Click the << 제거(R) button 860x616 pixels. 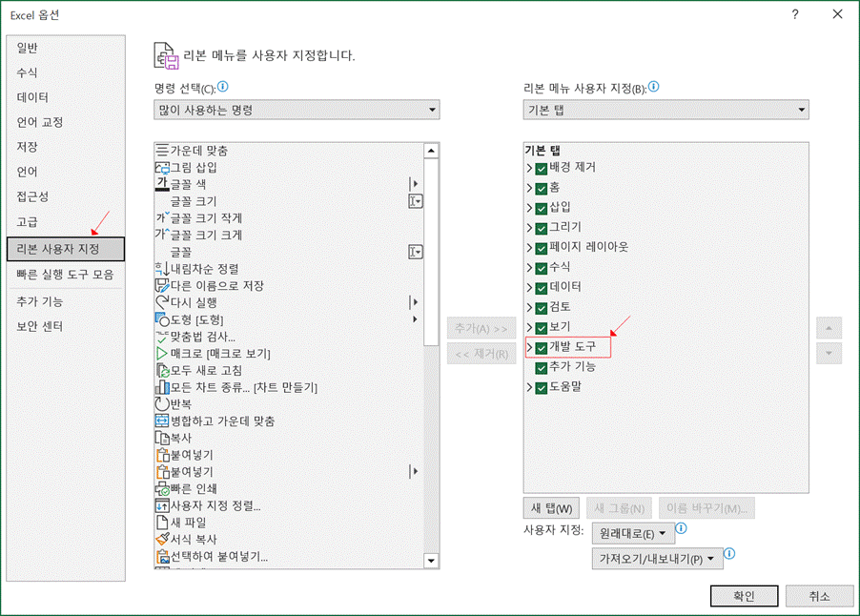[481, 354]
